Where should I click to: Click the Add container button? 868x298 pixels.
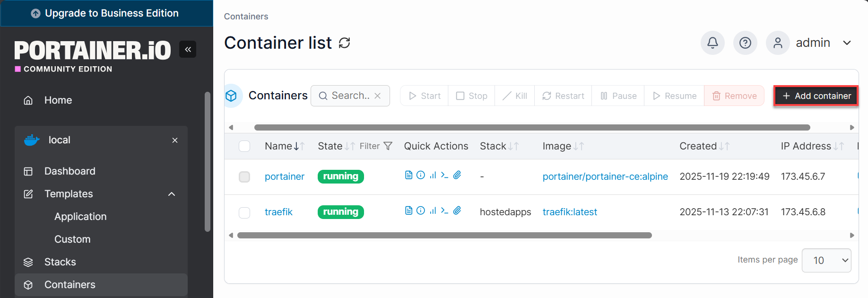[815, 96]
